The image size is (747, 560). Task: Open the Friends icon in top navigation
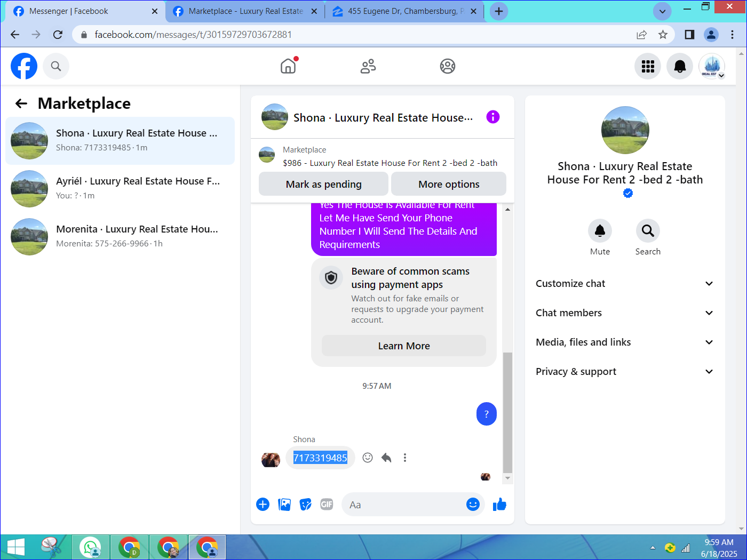(368, 66)
